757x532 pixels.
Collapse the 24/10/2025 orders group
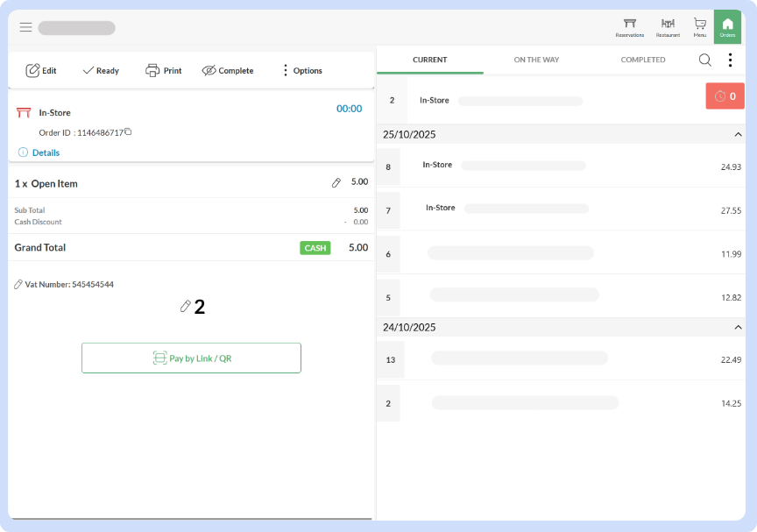pyautogui.click(x=738, y=327)
